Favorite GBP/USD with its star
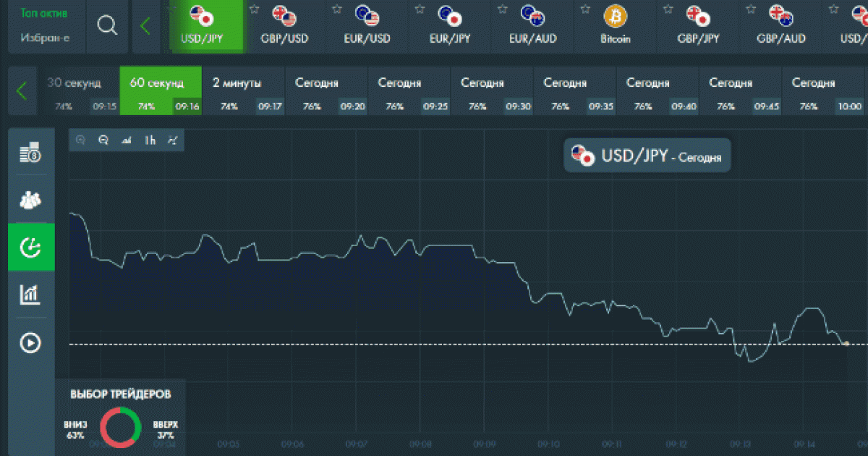This screenshot has height=456, width=868. pos(254,9)
